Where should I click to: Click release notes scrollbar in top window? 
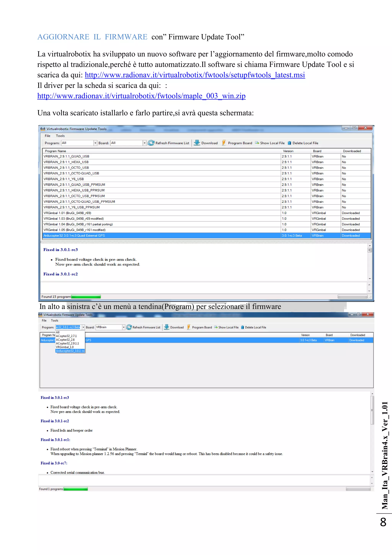click(x=370, y=262)
